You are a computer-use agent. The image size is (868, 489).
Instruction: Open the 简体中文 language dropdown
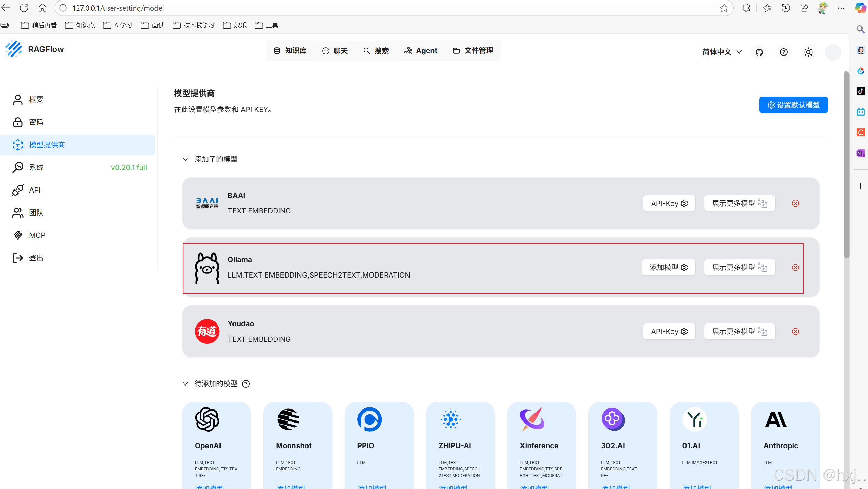click(722, 52)
